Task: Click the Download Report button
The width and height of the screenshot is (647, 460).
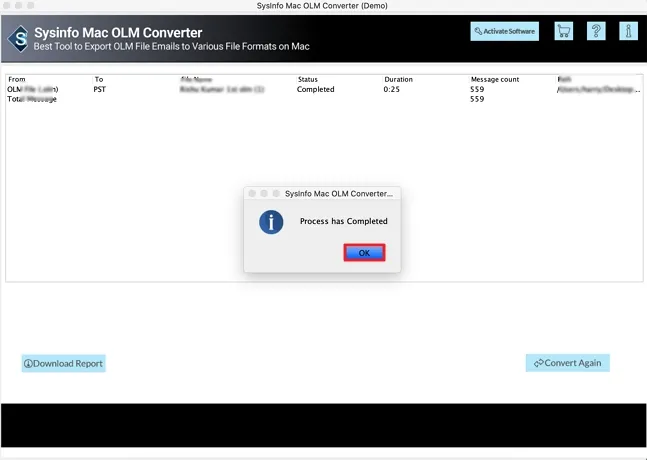Action: [64, 363]
